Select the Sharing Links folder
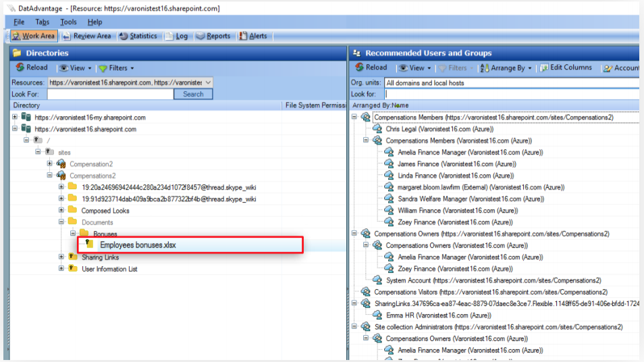This screenshot has width=644, height=362. [100, 257]
